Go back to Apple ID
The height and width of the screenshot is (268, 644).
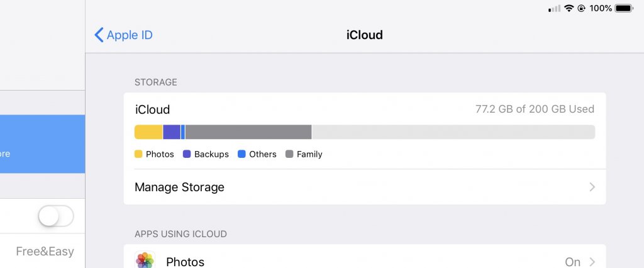pos(124,35)
